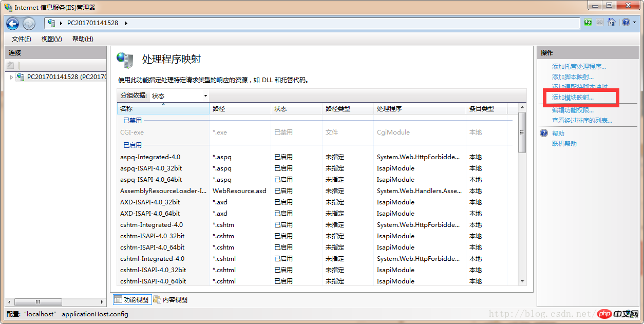Select the cshtml-ISAPI-4.0_64bit row
The height and width of the screenshot is (324, 644).
pos(317,281)
